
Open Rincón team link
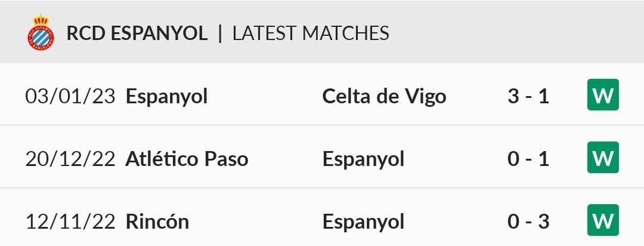pos(157,222)
